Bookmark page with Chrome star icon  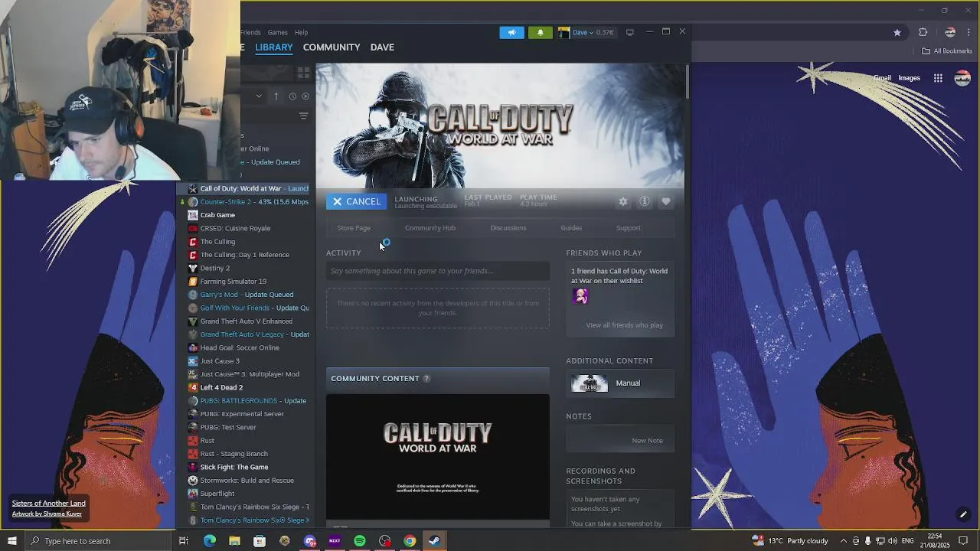pos(897,32)
